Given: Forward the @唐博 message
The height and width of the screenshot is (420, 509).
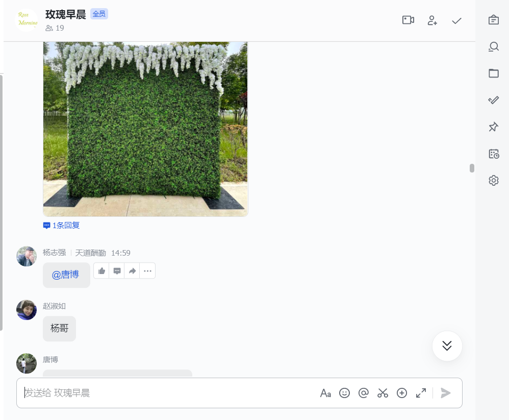Looking at the screenshot, I should pyautogui.click(x=132, y=271).
